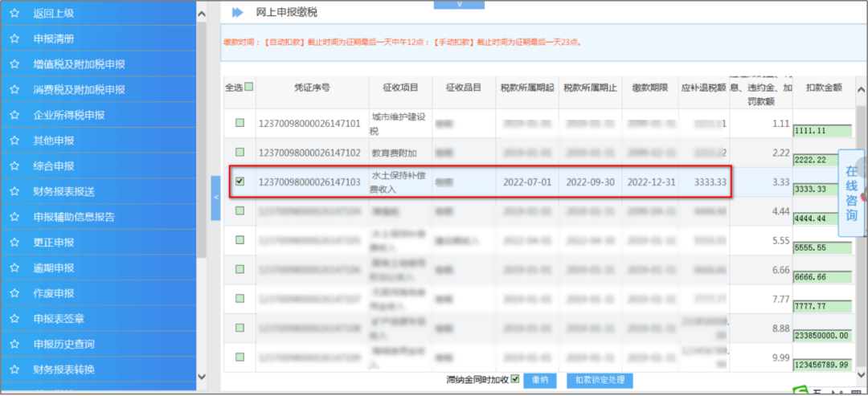Click the star icon beside 返回上级
This screenshot has width=868, height=396.
click(x=15, y=14)
